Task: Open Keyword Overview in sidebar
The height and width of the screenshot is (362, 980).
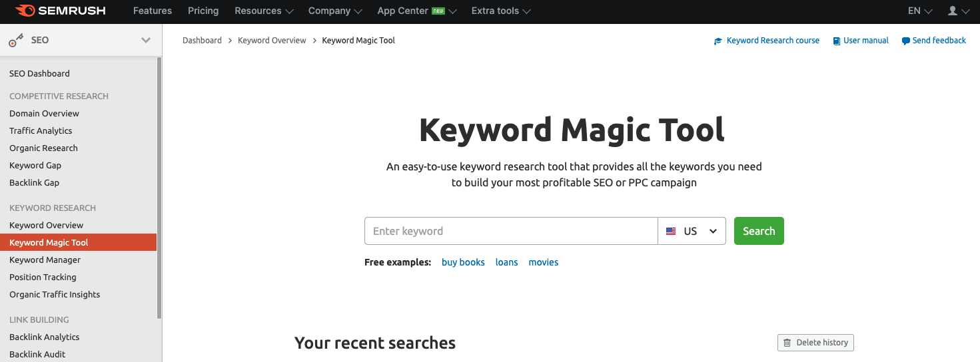Action: click(47, 226)
